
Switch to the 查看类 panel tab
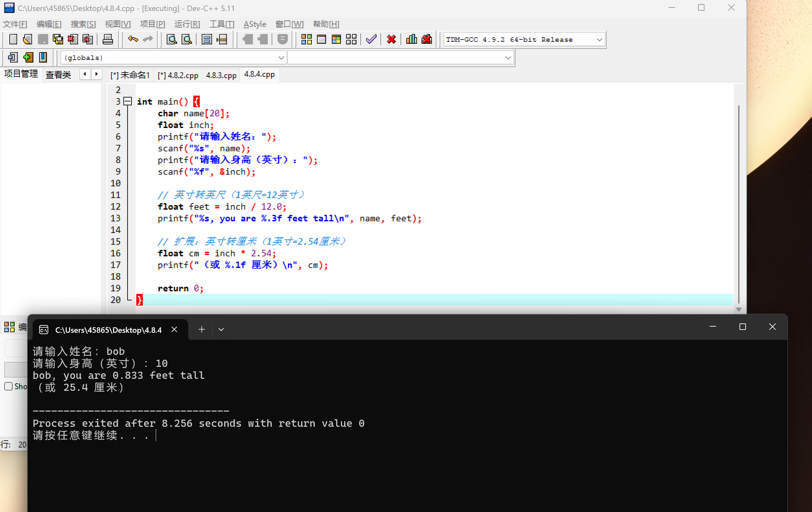tap(58, 75)
